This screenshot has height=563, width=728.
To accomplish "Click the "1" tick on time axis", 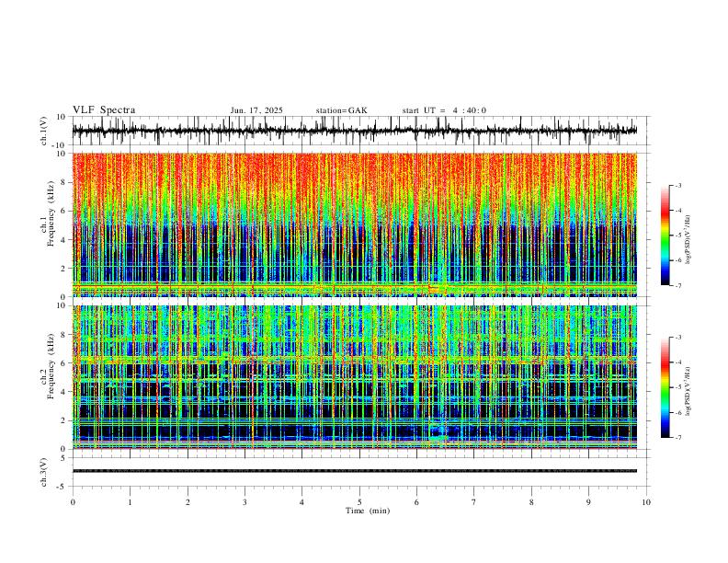I will (130, 502).
